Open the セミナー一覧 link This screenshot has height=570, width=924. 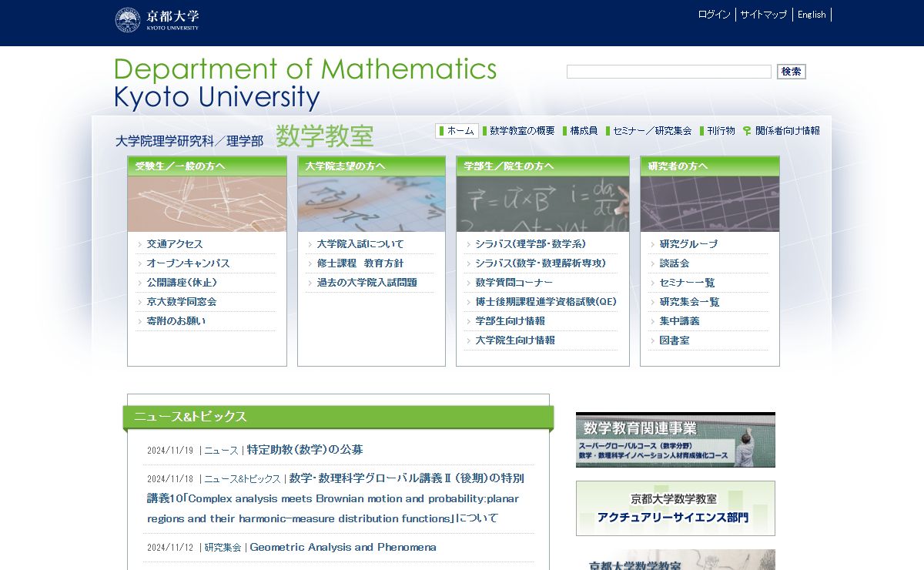pyautogui.click(x=687, y=283)
